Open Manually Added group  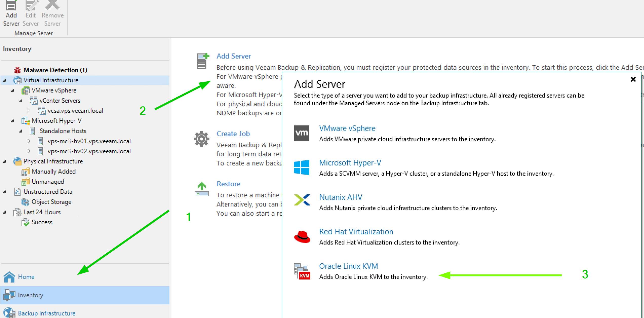(54, 172)
